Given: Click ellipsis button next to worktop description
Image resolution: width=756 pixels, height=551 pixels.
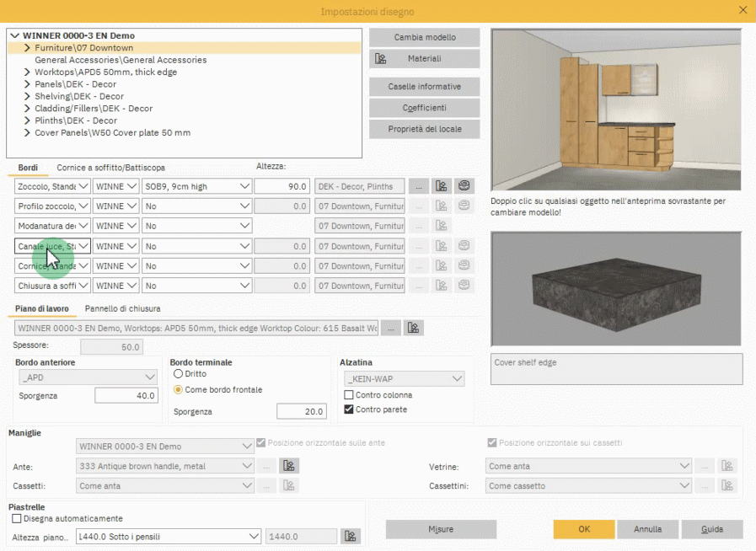Looking at the screenshot, I should tap(390, 328).
